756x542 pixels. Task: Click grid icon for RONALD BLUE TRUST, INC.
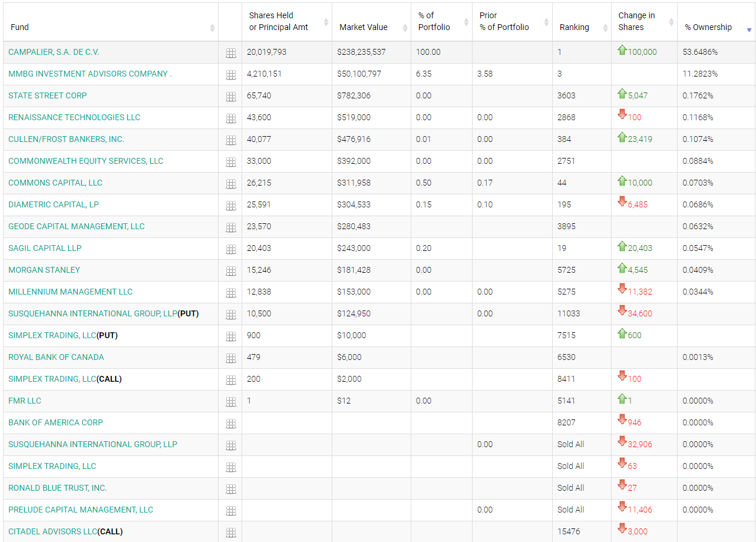[x=231, y=489]
